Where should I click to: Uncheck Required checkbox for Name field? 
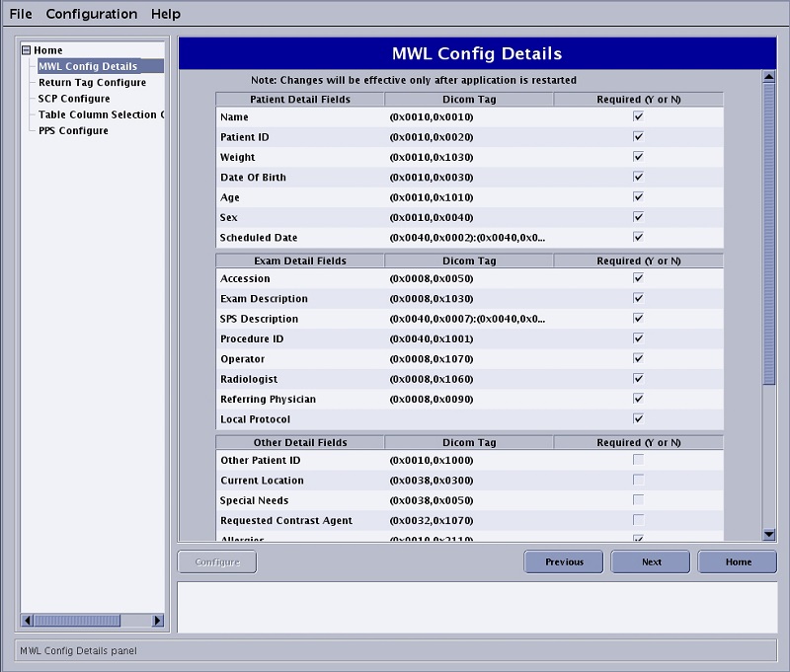click(638, 116)
